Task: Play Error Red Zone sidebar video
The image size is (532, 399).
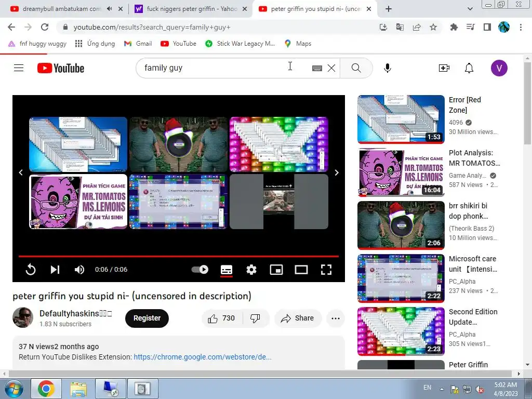Action: tap(401, 119)
